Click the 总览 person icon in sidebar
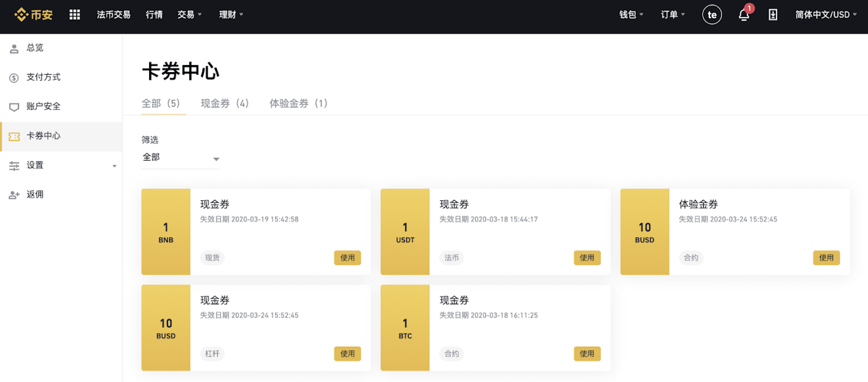Viewport: 868px width, 382px height. (14, 48)
